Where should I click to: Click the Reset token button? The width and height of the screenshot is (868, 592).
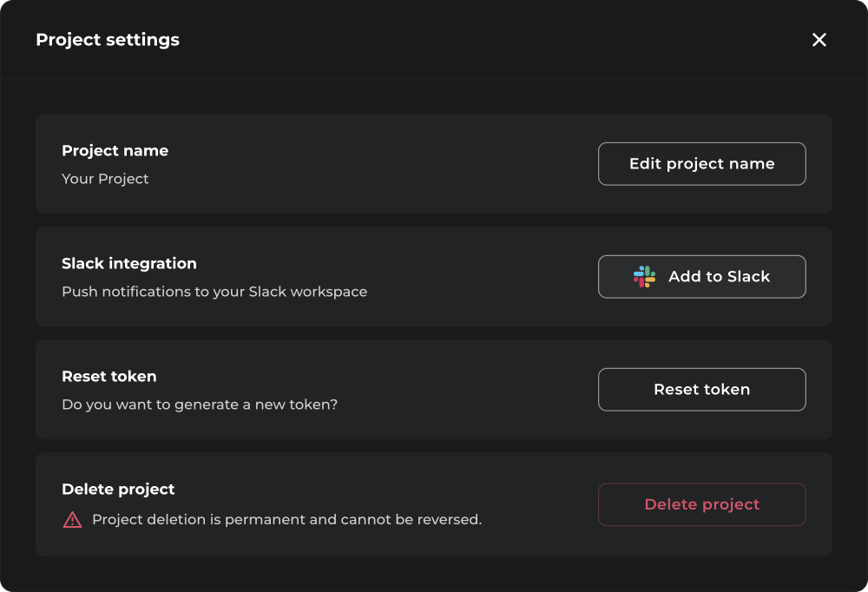point(701,389)
